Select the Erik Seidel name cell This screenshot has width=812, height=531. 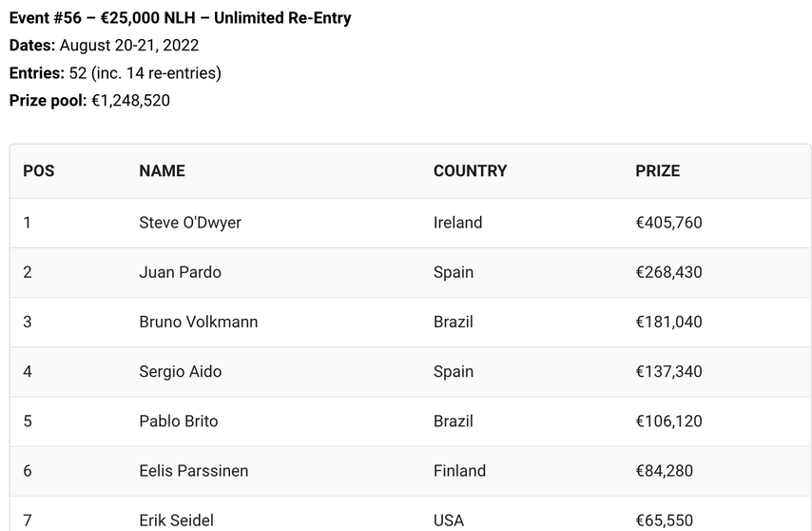pyautogui.click(x=177, y=521)
